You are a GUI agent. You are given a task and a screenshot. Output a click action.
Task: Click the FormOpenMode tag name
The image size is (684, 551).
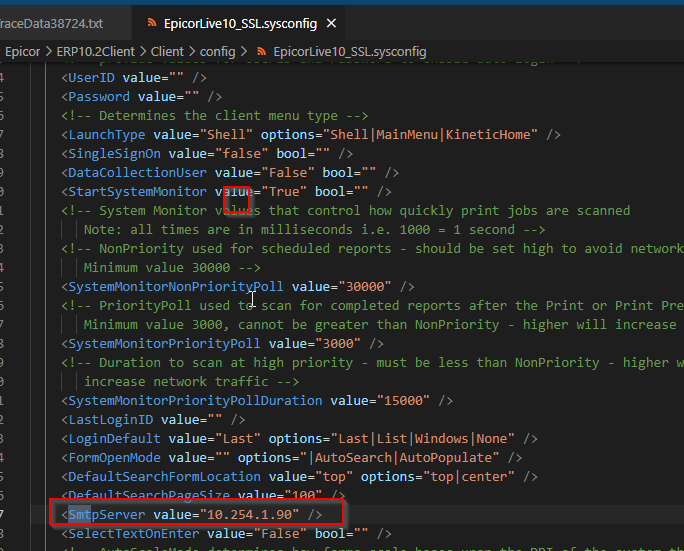(x=114, y=458)
